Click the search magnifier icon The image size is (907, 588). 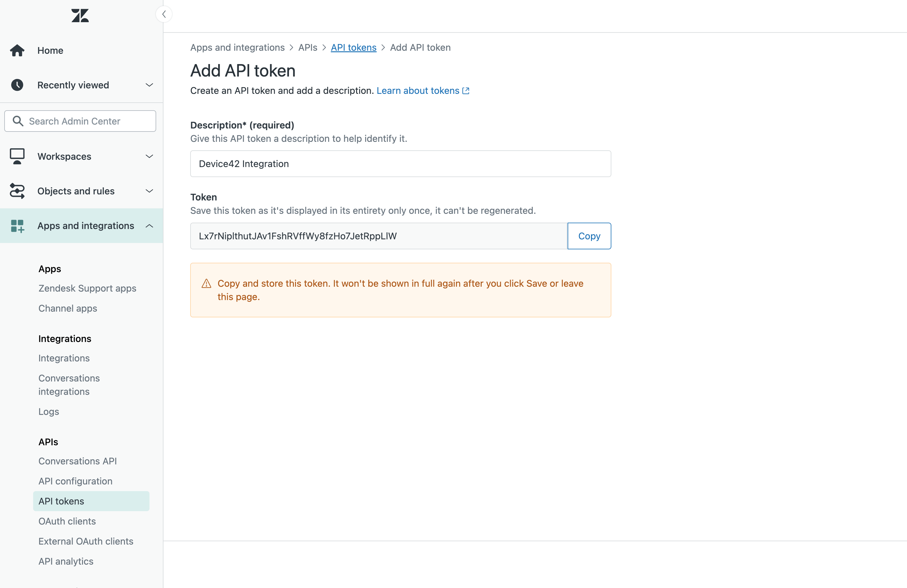[x=19, y=121]
